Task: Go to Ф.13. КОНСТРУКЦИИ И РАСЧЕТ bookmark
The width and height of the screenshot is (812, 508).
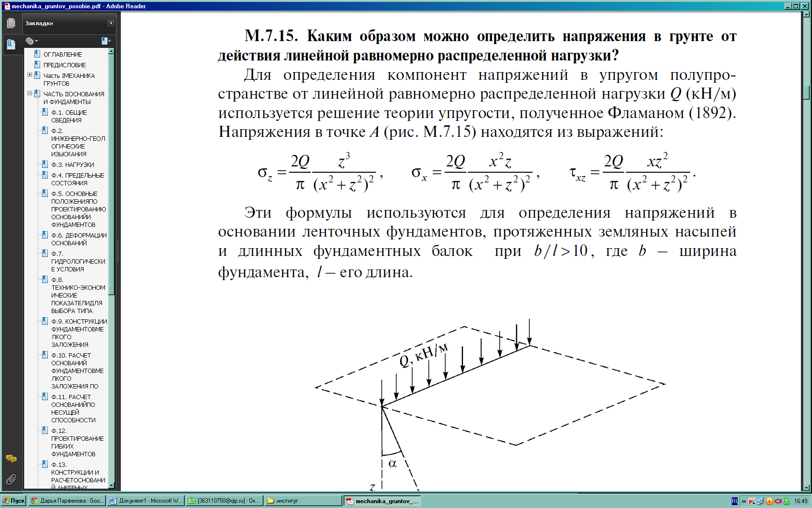Action: [x=78, y=476]
